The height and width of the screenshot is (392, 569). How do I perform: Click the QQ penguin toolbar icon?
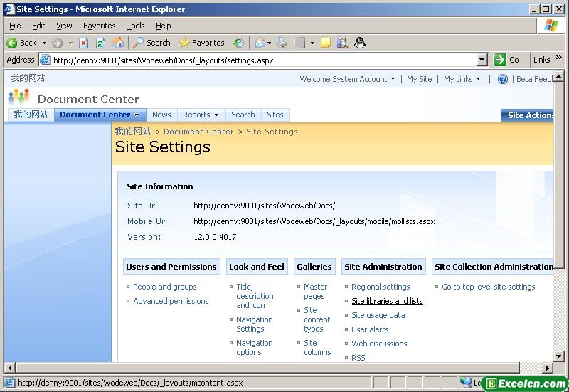(360, 43)
